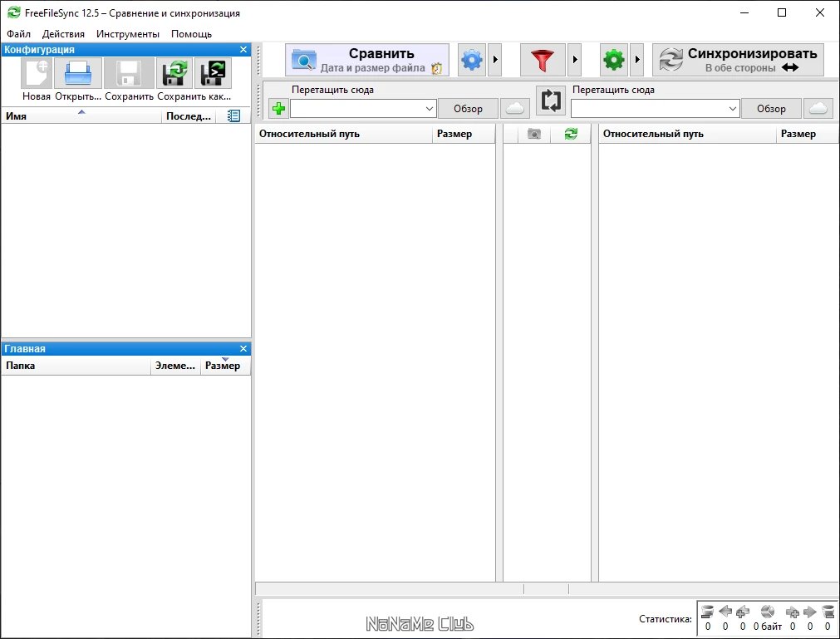Click left file list Размер column header
Viewport: 840px width, 639px height.
[x=464, y=134]
